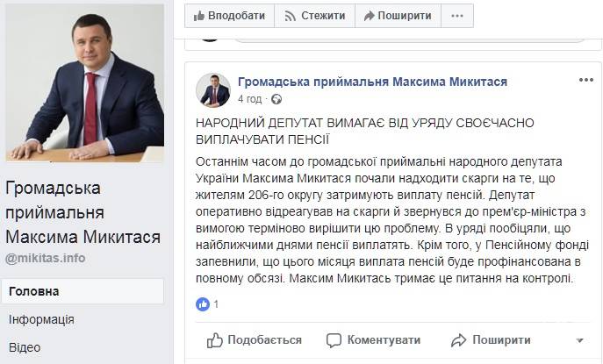Open the Інформація sidebar tab
The image size is (603, 364).
coord(41,319)
